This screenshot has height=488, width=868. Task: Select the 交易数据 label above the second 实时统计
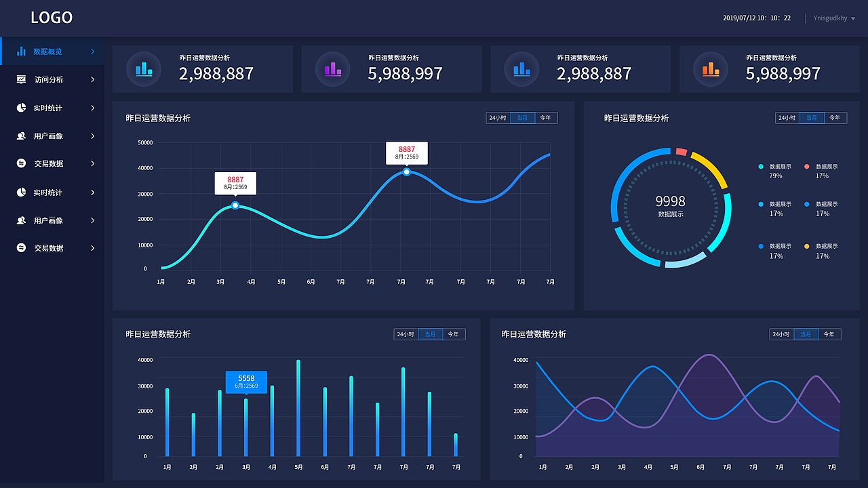[49, 163]
